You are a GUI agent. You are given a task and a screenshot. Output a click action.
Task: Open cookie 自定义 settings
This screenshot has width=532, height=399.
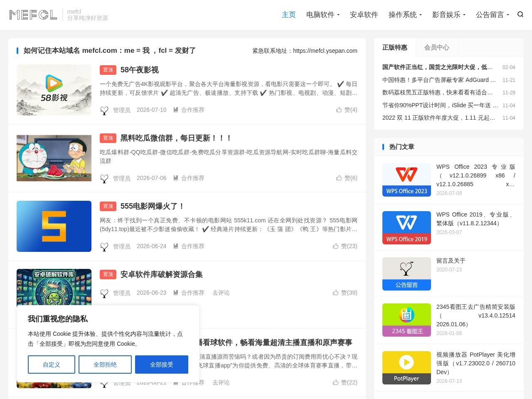(x=52, y=365)
